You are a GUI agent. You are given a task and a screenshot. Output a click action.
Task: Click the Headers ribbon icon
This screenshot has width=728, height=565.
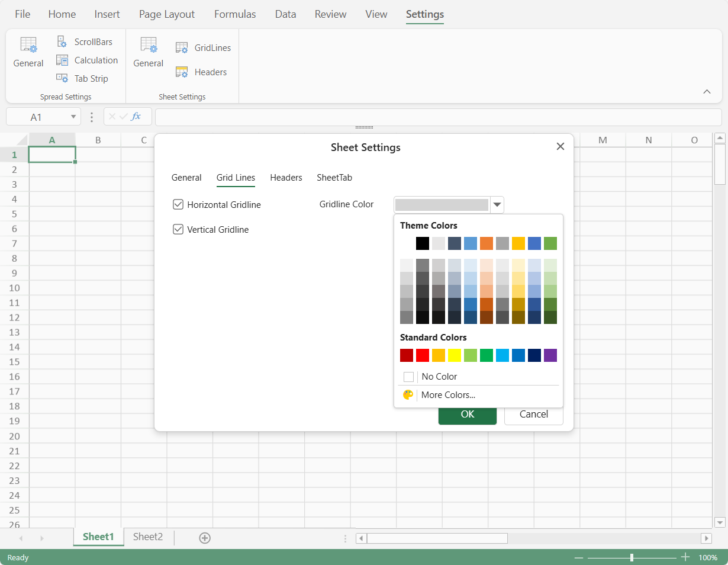[182, 72]
